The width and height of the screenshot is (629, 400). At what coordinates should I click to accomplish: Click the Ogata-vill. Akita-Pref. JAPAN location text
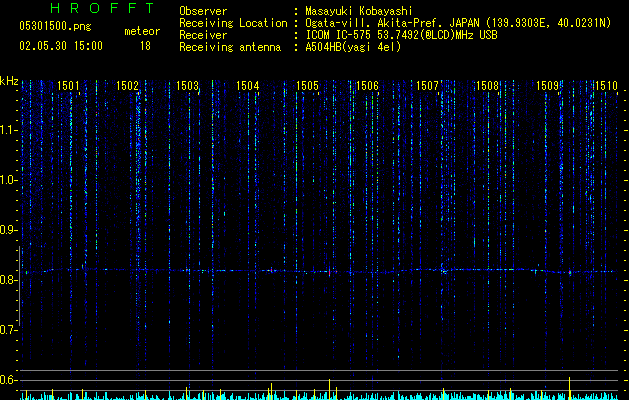tap(394, 23)
